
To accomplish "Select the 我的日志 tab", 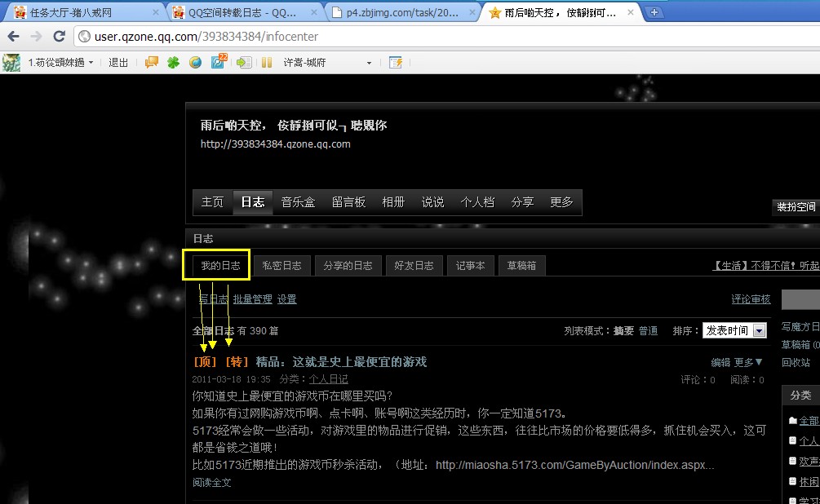I will tap(220, 266).
